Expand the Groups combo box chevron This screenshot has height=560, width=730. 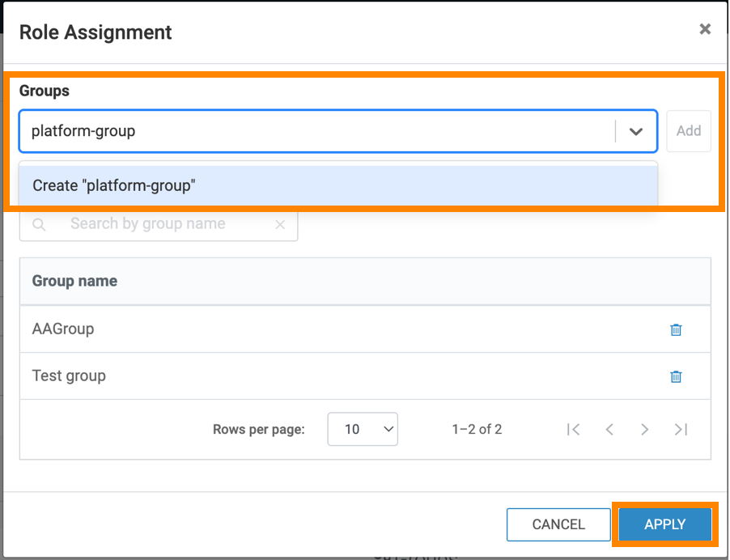point(636,131)
